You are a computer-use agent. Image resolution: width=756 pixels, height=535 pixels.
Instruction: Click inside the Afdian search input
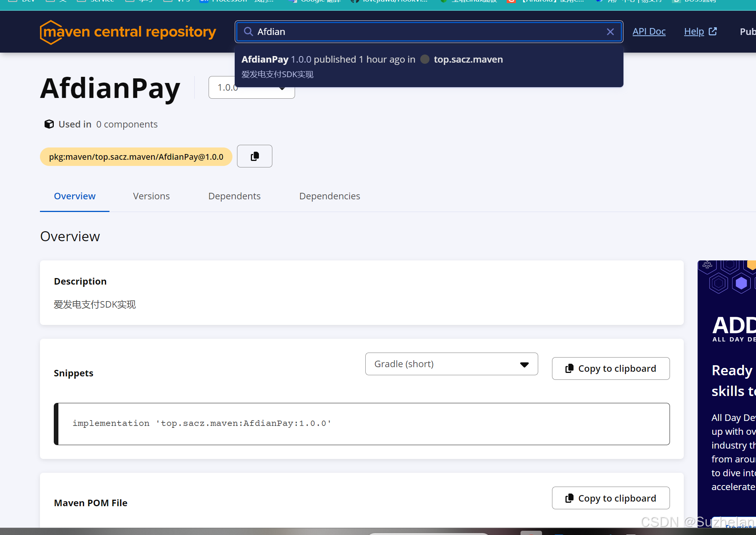pyautogui.click(x=423, y=32)
